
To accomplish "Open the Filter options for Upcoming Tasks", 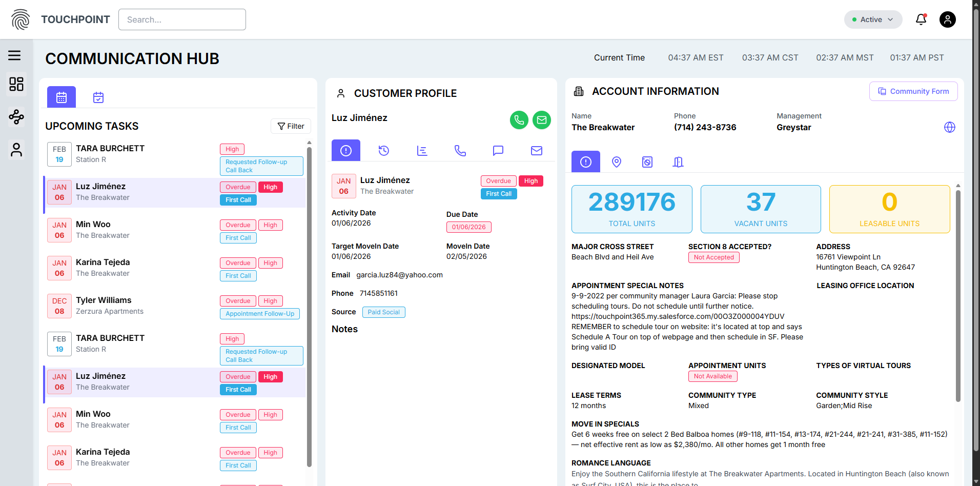I will click(291, 126).
